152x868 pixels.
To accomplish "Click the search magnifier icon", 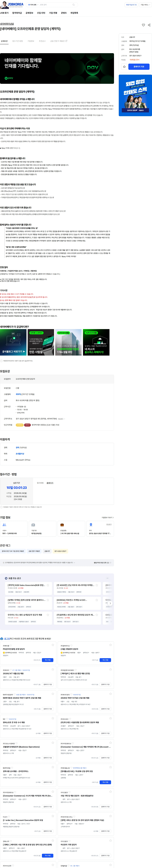I will [74, 5].
